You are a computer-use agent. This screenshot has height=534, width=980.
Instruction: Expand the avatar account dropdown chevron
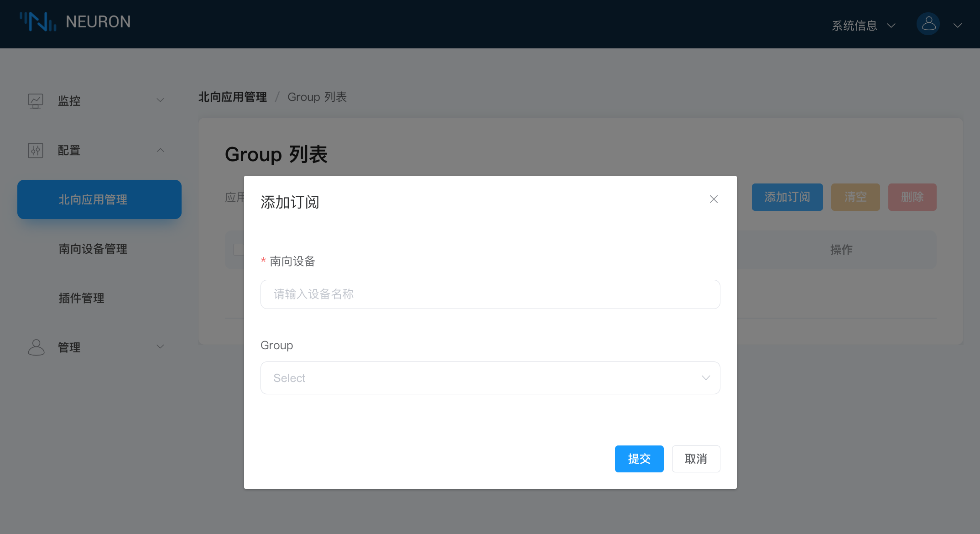957,26
